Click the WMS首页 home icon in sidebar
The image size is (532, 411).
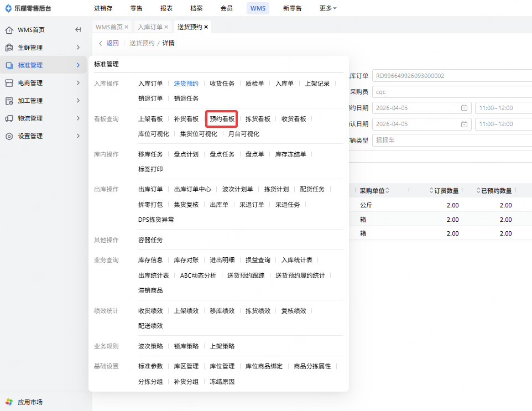coord(9,30)
